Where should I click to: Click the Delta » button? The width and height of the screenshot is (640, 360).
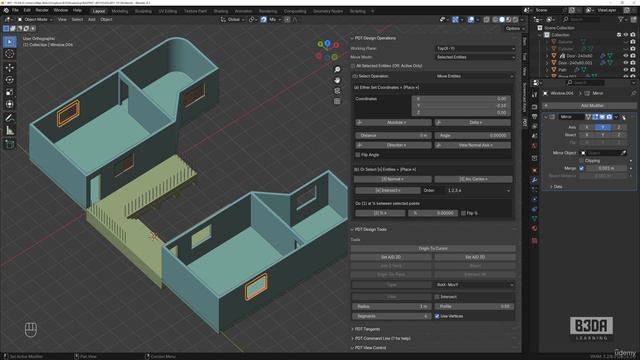(x=473, y=122)
